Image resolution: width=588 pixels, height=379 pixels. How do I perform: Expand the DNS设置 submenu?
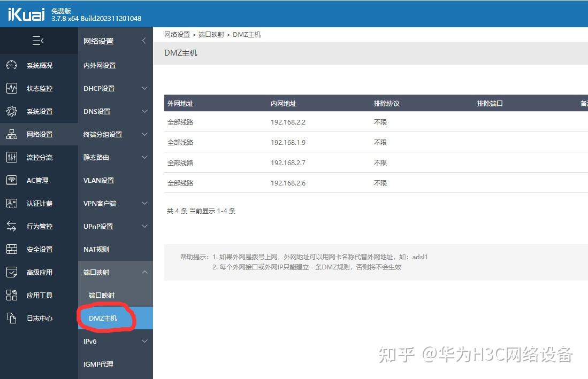click(x=115, y=111)
